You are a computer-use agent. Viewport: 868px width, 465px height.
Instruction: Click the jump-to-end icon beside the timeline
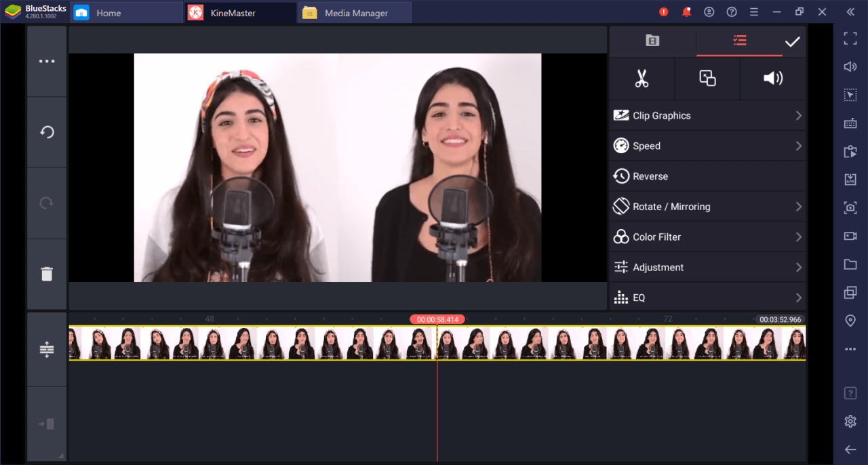click(x=47, y=424)
